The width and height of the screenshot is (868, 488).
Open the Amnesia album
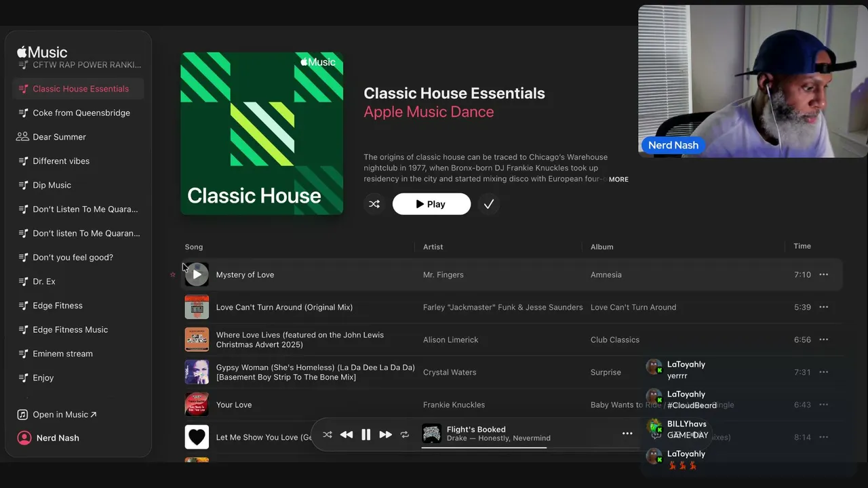pyautogui.click(x=606, y=274)
